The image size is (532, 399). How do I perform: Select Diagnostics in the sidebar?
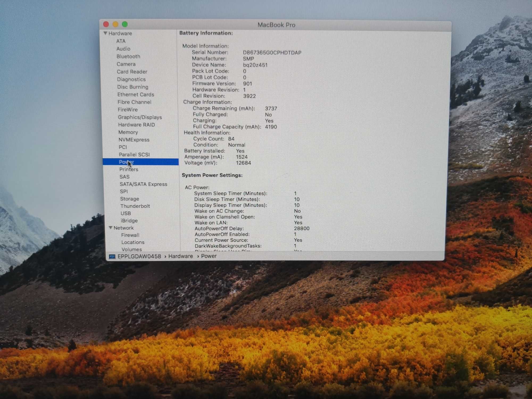131,79
